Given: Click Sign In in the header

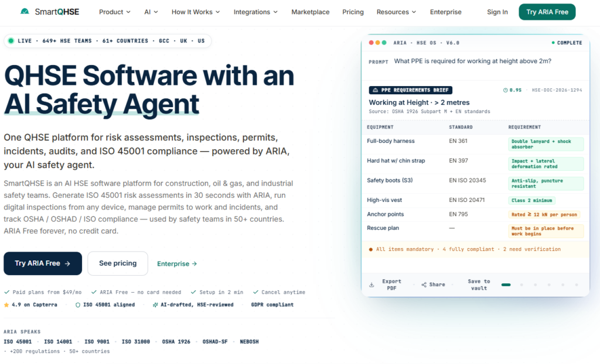Looking at the screenshot, I should click(x=497, y=12).
